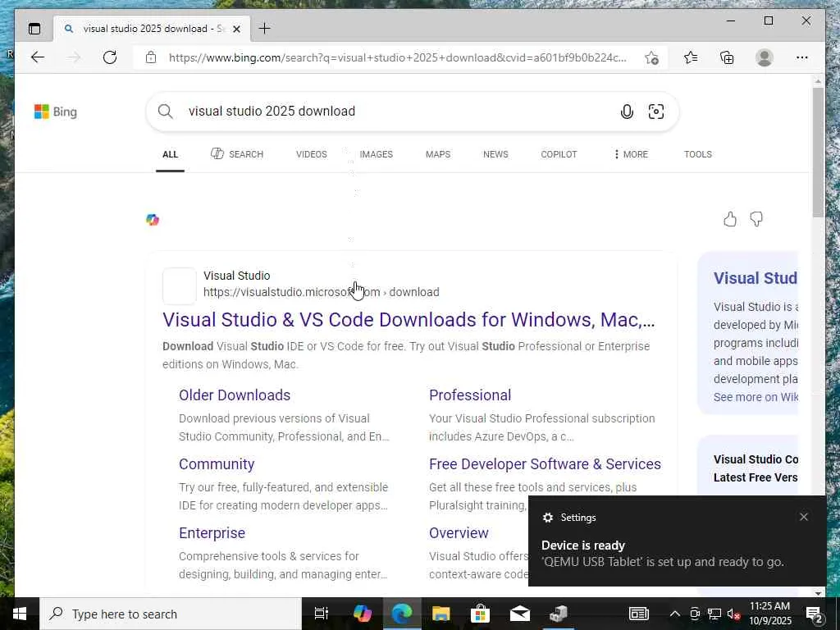Open a new browser tab

pyautogui.click(x=265, y=29)
